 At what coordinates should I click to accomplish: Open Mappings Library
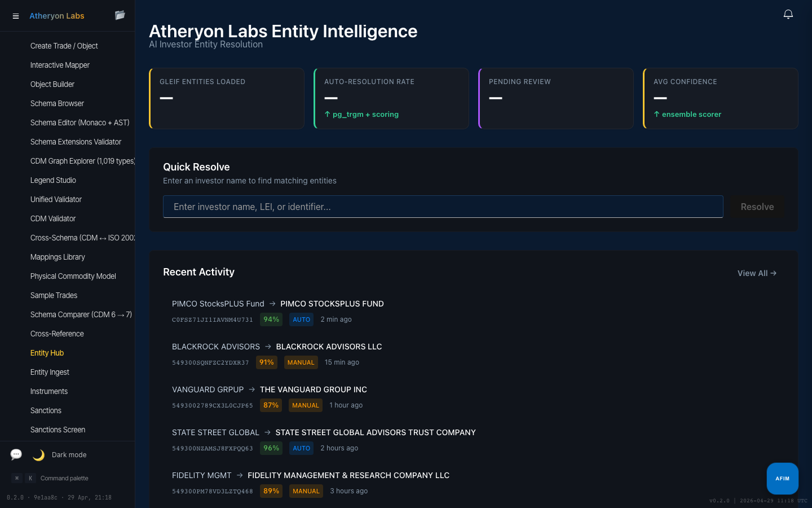tap(58, 257)
